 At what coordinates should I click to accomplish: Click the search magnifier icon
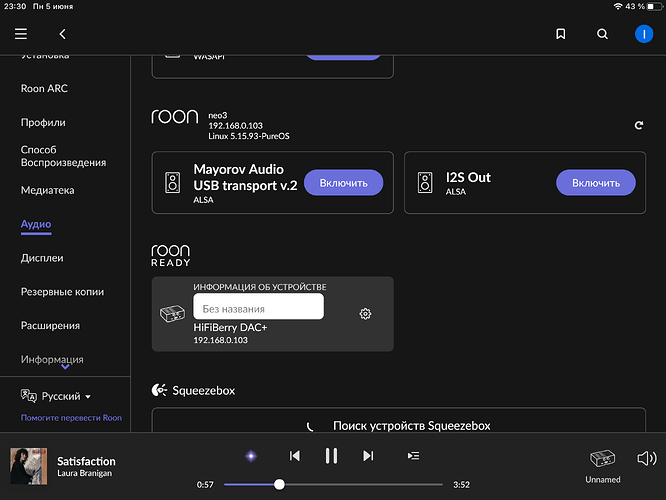(602, 34)
